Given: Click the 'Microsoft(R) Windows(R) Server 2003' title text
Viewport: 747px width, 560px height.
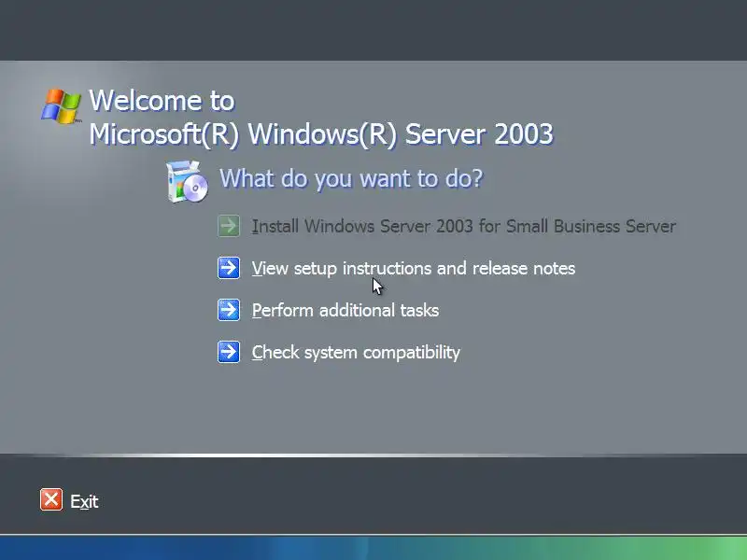Looking at the screenshot, I should click(x=321, y=134).
